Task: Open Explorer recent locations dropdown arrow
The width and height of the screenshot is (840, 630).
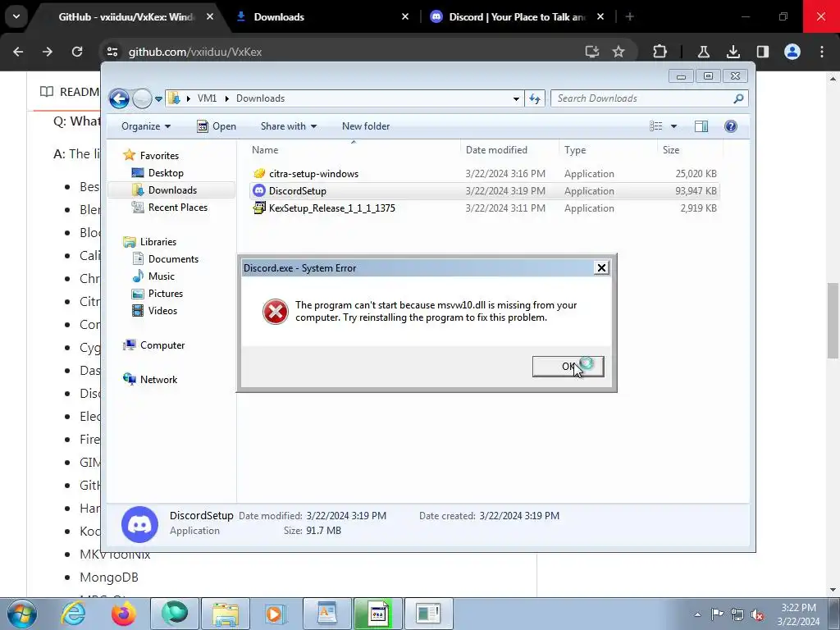Action: (x=158, y=99)
